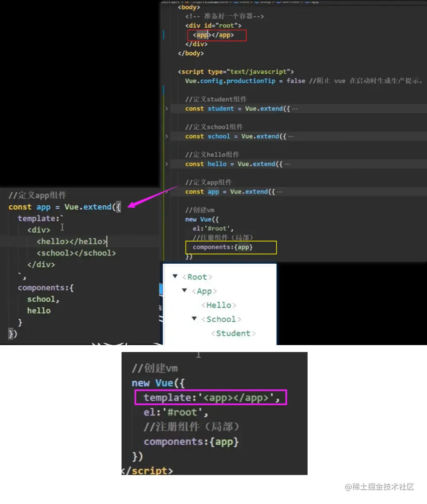This screenshot has height=504, width=427.
Task: Click the <school></school> template line
Action: [77, 253]
